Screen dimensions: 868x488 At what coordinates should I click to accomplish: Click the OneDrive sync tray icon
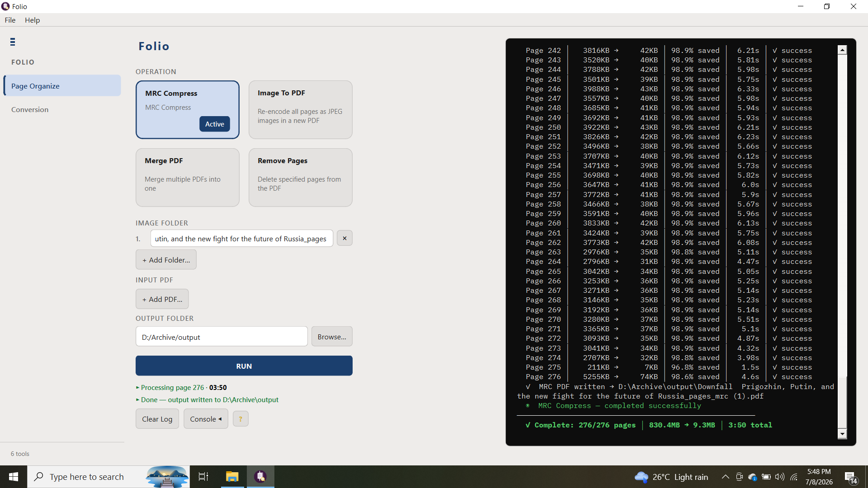coord(753,477)
